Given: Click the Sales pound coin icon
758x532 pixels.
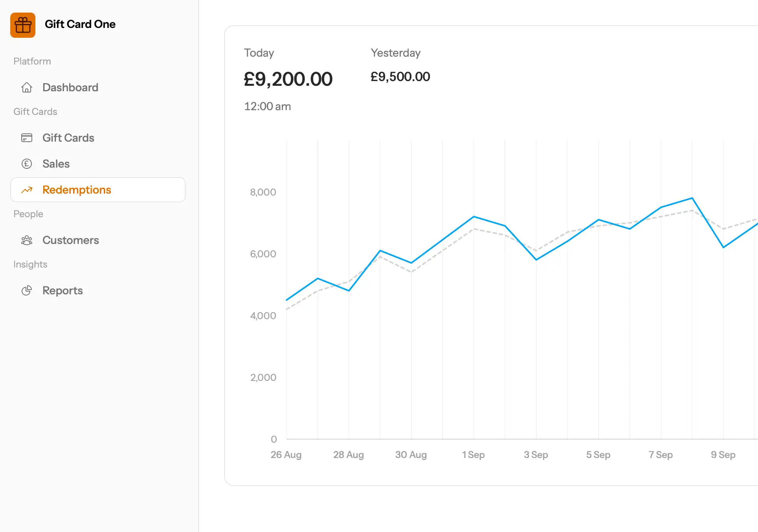Looking at the screenshot, I should pyautogui.click(x=27, y=164).
